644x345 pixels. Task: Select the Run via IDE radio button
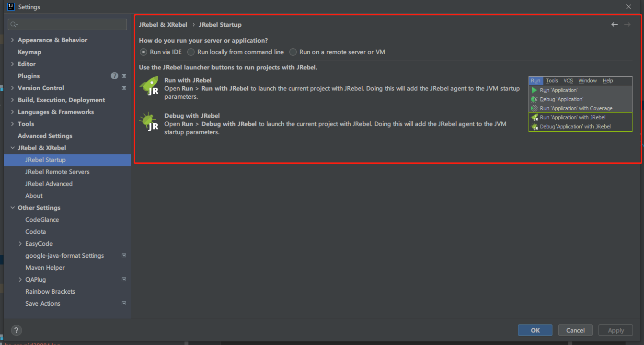143,52
